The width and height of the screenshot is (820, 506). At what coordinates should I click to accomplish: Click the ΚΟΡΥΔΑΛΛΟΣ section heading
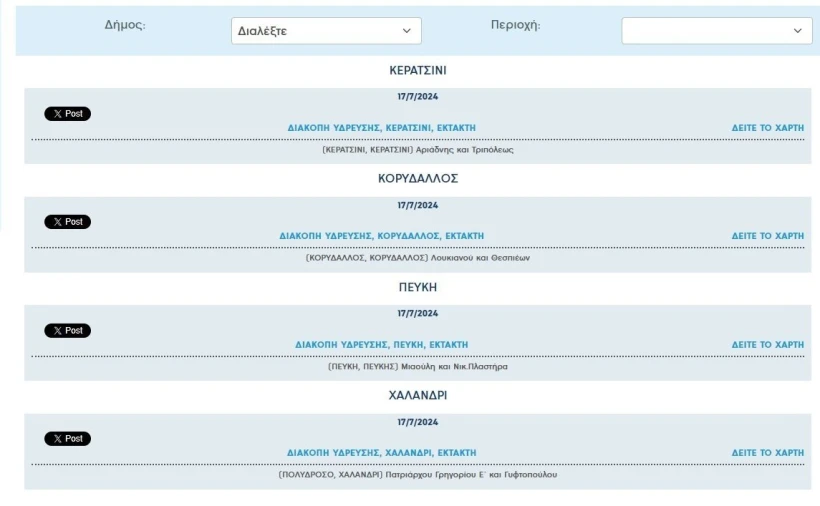tap(417, 179)
